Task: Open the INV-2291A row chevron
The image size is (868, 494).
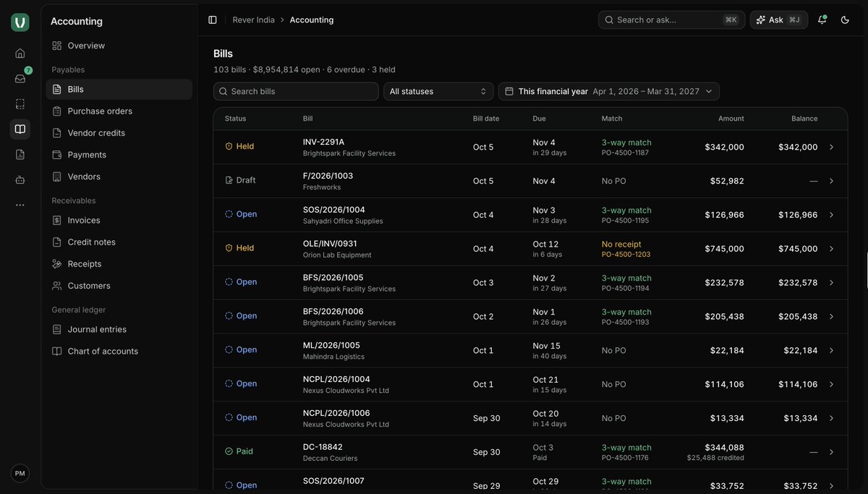Action: (832, 147)
